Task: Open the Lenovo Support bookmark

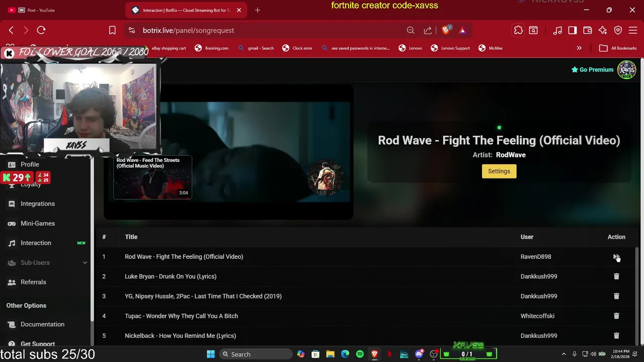Action: coord(450,48)
